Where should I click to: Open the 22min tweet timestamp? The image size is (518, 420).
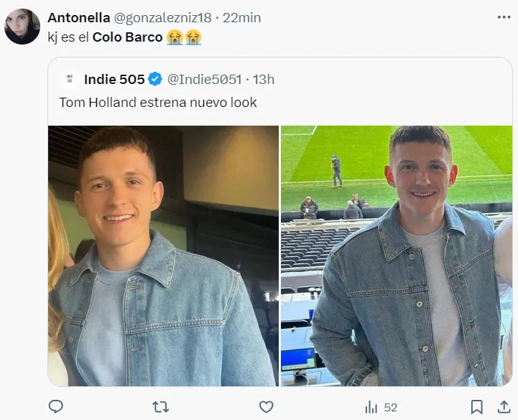pos(242,17)
